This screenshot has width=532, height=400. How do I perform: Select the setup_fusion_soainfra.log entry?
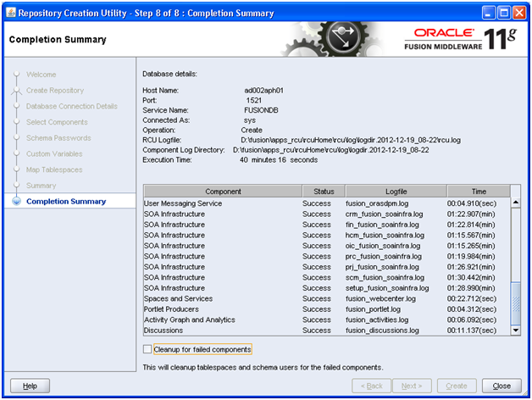[387, 288]
